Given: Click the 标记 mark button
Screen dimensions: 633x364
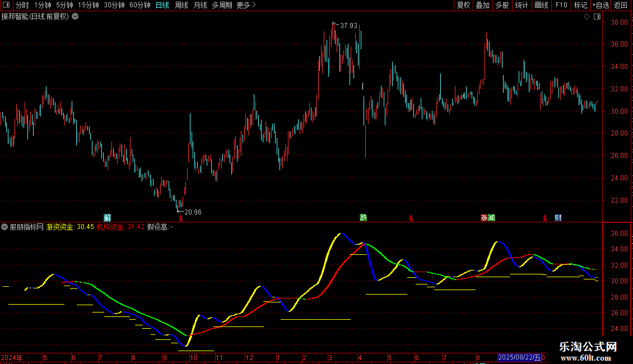Looking at the screenshot, I should [580, 5].
